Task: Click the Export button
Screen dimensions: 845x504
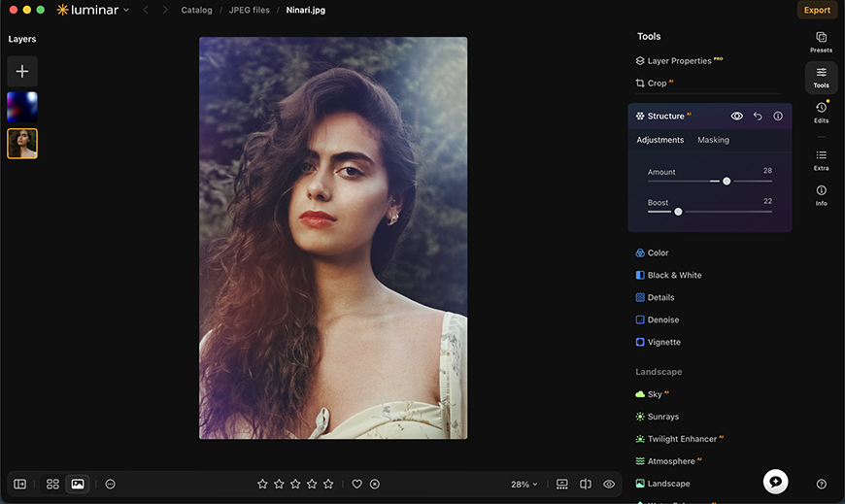Action: point(817,10)
